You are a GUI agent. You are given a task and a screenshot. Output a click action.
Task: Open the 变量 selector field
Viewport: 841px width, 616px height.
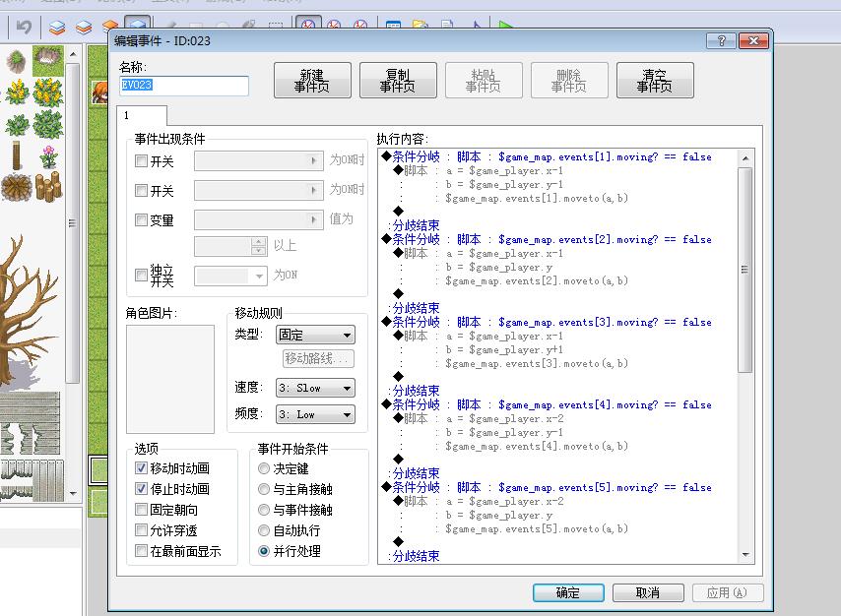tap(259, 219)
